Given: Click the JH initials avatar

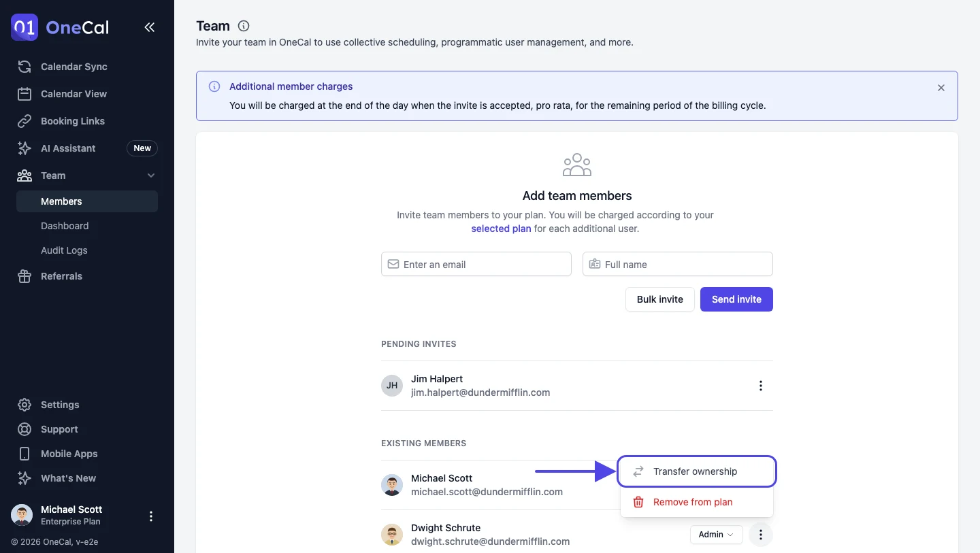Looking at the screenshot, I should point(392,386).
